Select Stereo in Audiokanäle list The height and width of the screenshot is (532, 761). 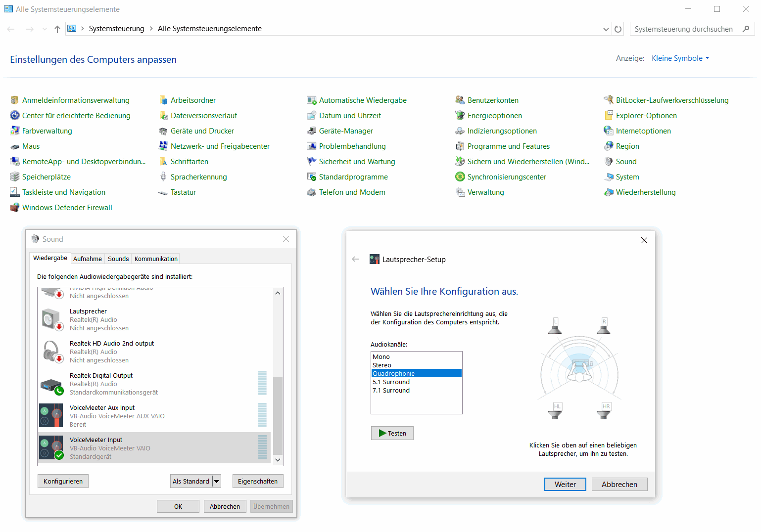coord(417,365)
